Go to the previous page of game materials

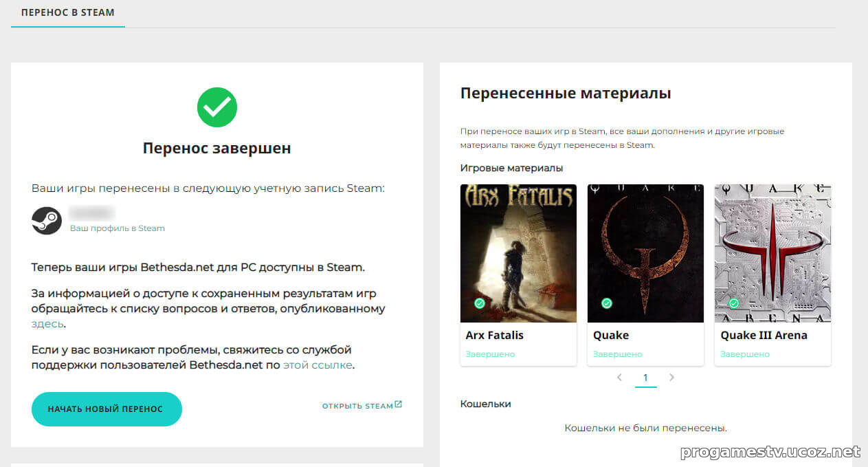[x=620, y=378]
